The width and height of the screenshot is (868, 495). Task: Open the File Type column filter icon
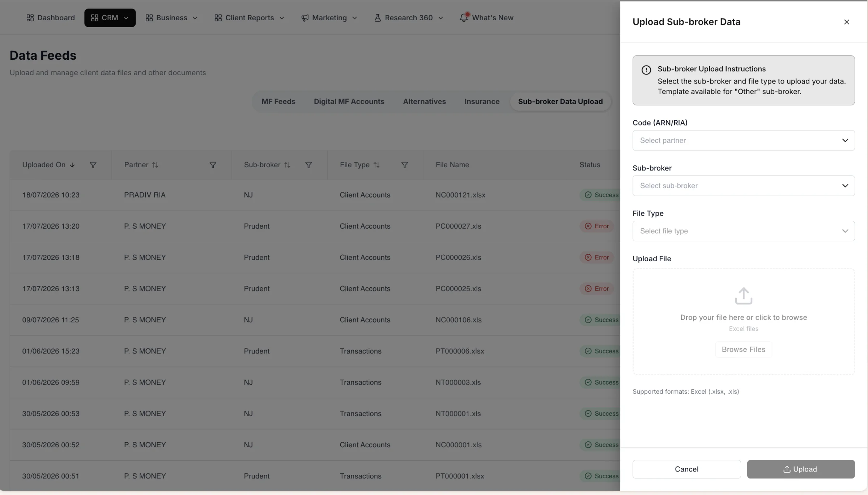[x=405, y=165]
